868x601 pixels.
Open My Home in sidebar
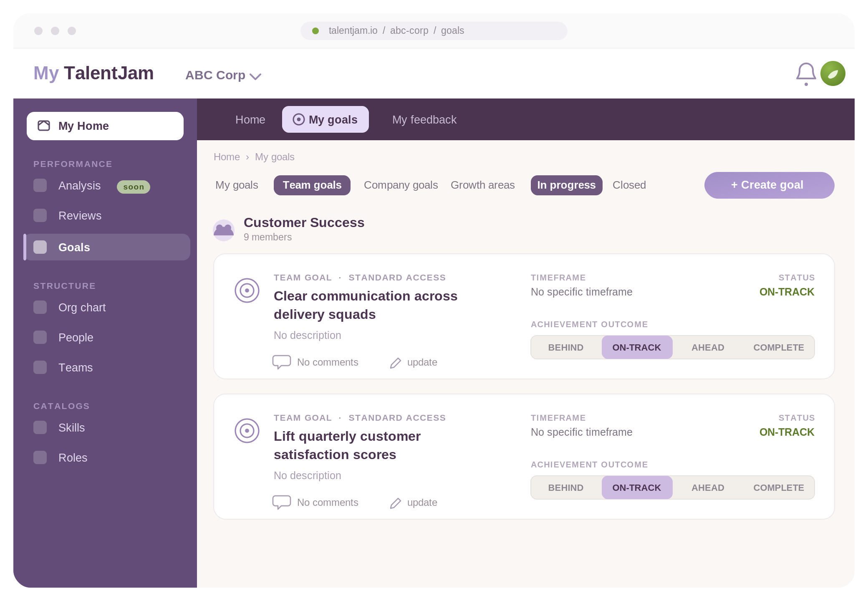tap(105, 126)
